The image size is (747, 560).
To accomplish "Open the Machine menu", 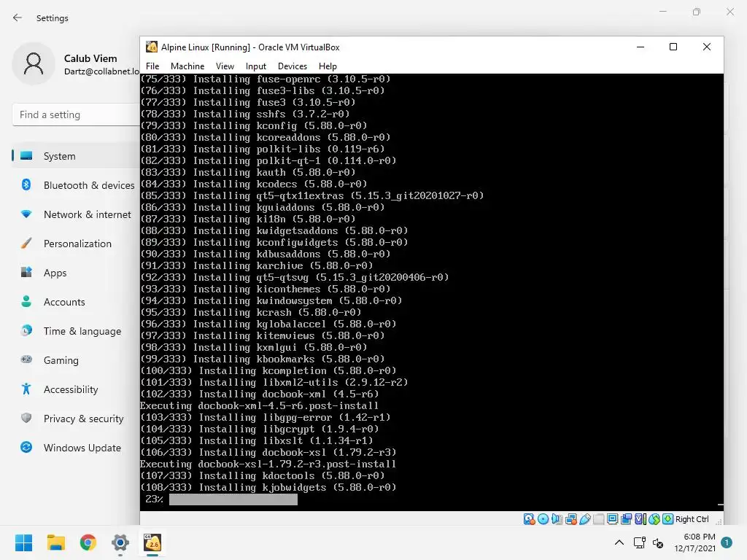I will click(187, 66).
